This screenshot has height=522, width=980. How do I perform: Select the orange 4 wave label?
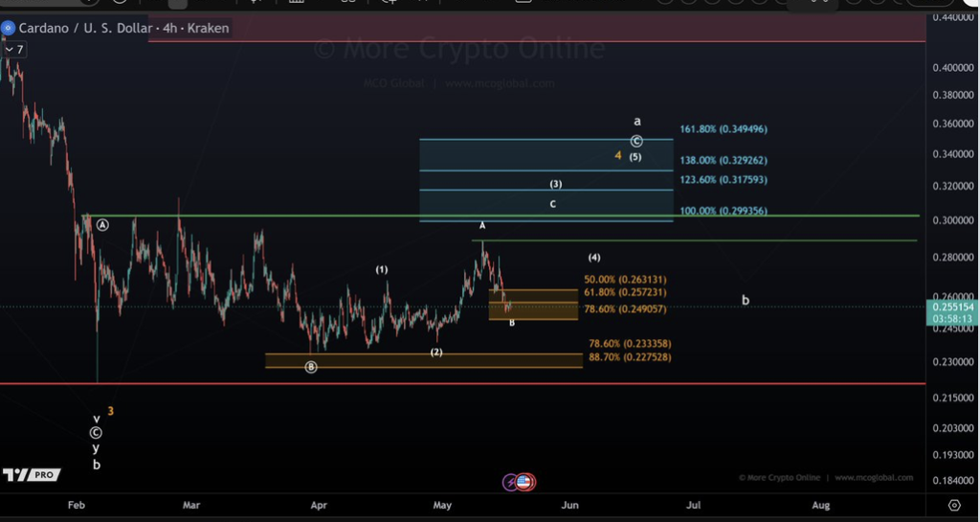coord(617,156)
